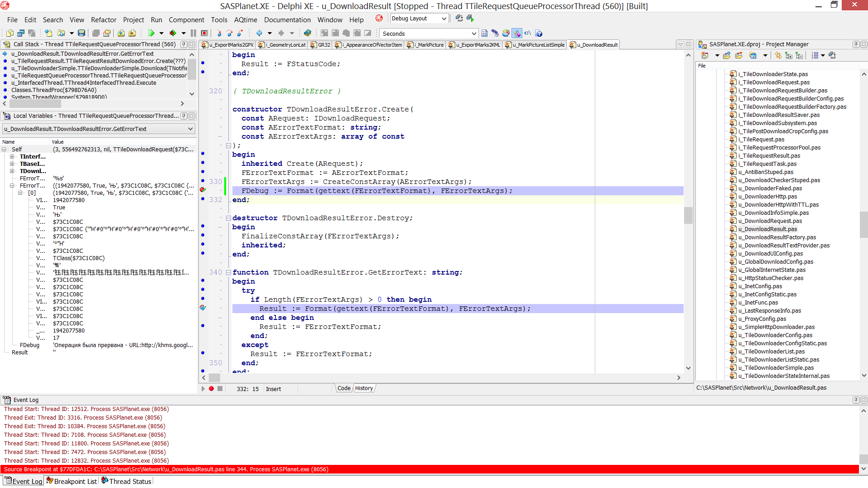Click the Save All toolbar icon
Image resolution: width=868 pixels, height=488 pixels.
(x=82, y=33)
